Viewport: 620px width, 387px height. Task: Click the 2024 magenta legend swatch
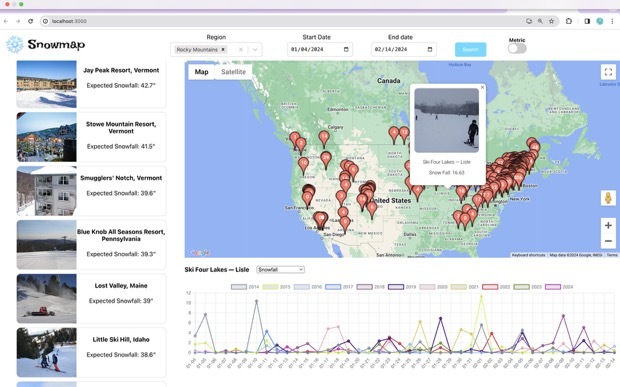pos(553,287)
